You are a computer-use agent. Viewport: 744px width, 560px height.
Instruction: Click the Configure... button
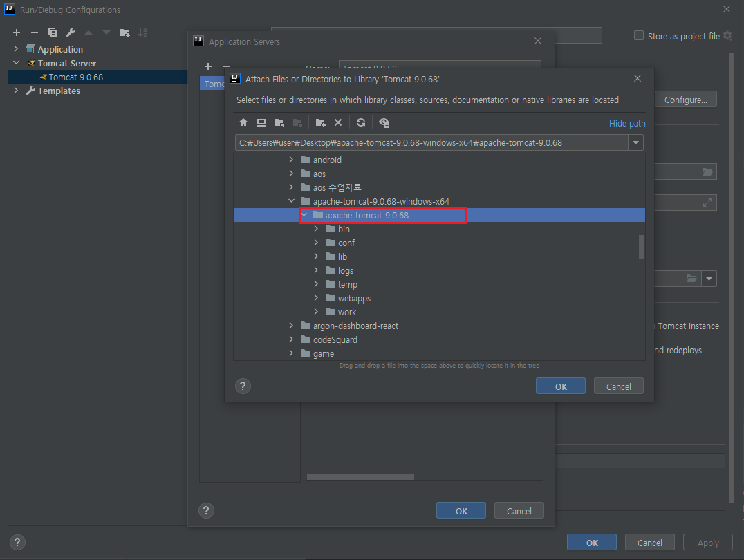[x=686, y=100]
